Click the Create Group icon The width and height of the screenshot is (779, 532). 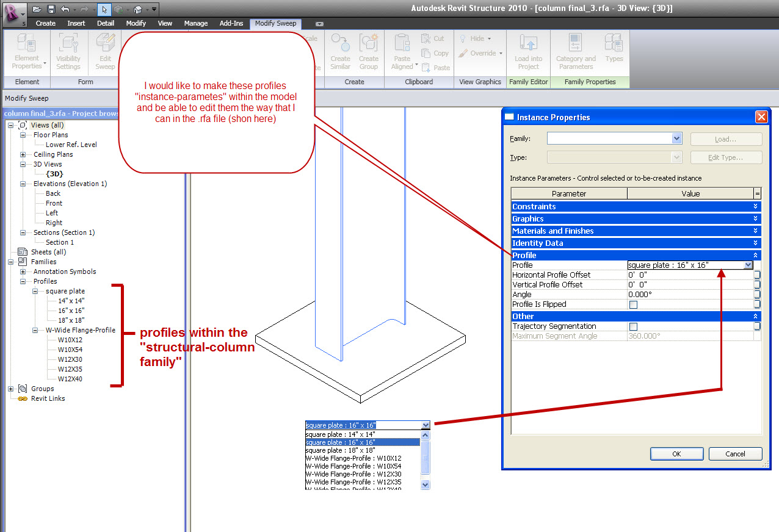pos(369,43)
